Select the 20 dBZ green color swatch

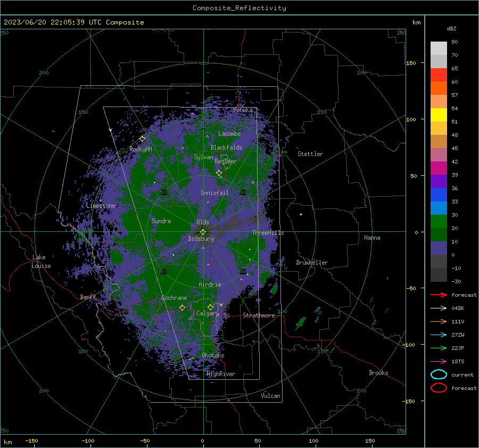(439, 221)
